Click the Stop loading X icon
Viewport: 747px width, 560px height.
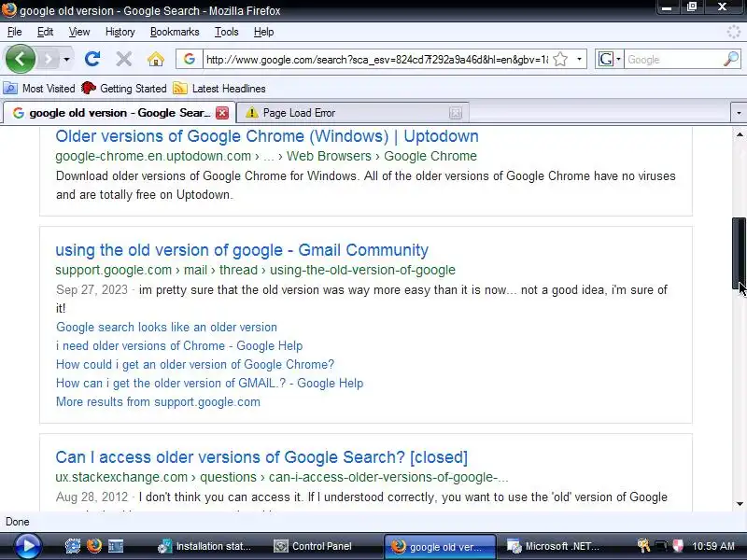pyautogui.click(x=124, y=60)
